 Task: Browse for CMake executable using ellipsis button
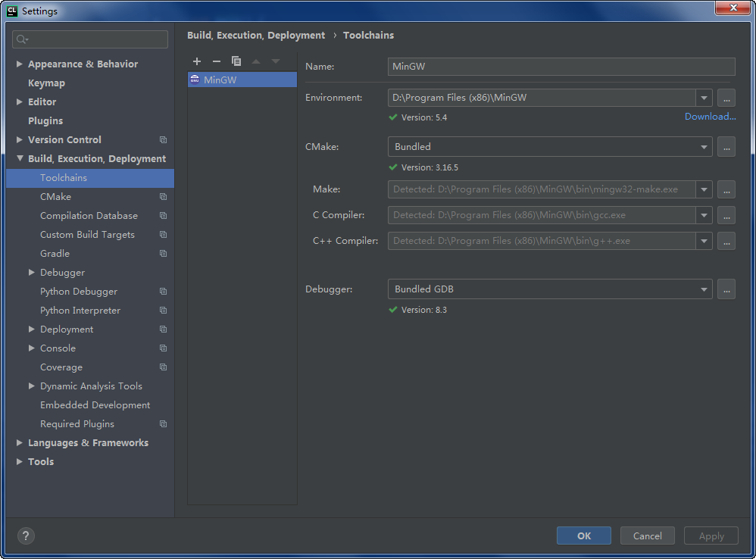(726, 147)
